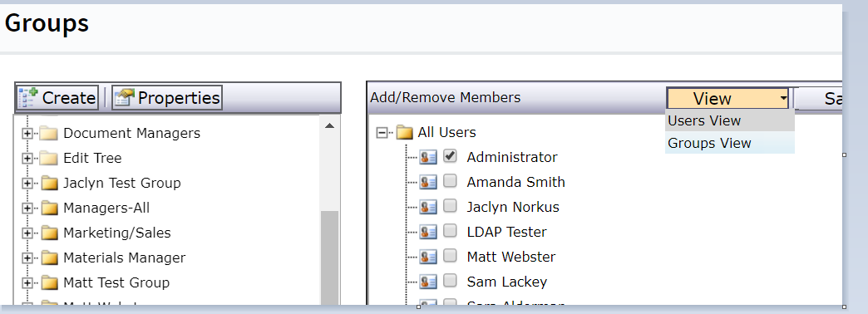The width and height of the screenshot is (868, 314).
Task: Click the Administrator user name
Action: [x=512, y=158]
